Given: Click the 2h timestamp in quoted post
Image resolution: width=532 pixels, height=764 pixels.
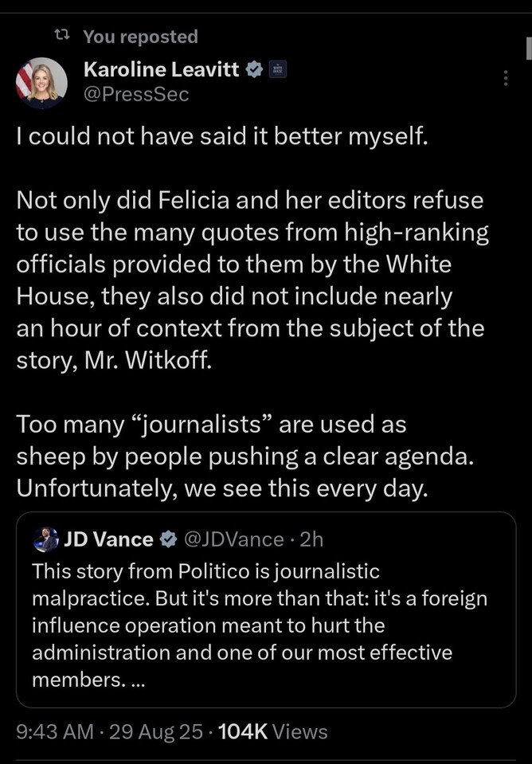Looking at the screenshot, I should [311, 539].
